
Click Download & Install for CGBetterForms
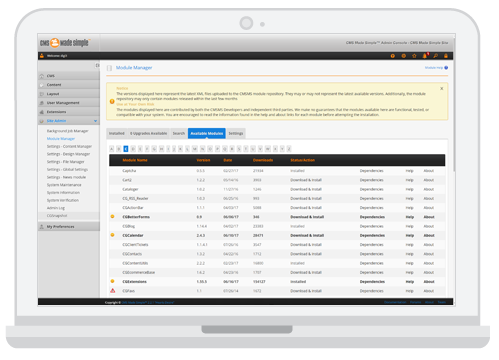coord(307,217)
